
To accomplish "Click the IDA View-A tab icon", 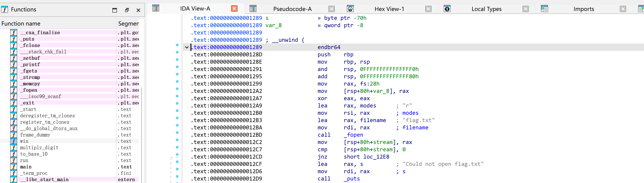I will [x=156, y=8].
